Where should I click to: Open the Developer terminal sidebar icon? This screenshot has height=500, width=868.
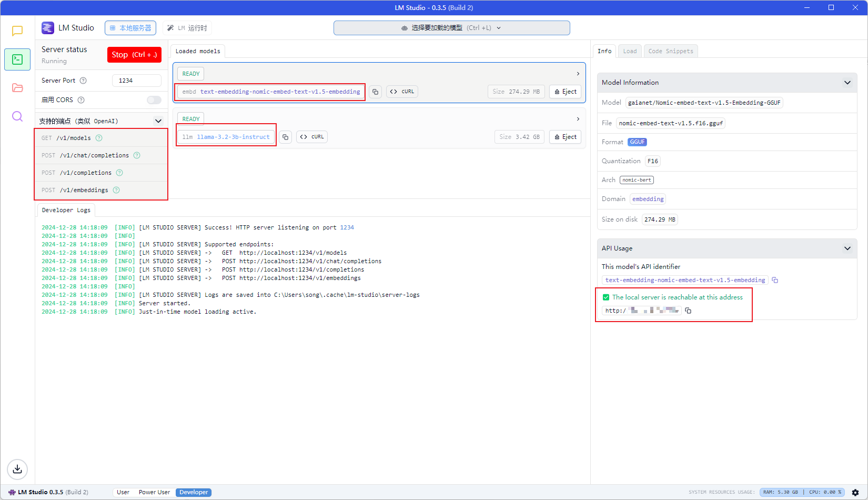(17, 59)
